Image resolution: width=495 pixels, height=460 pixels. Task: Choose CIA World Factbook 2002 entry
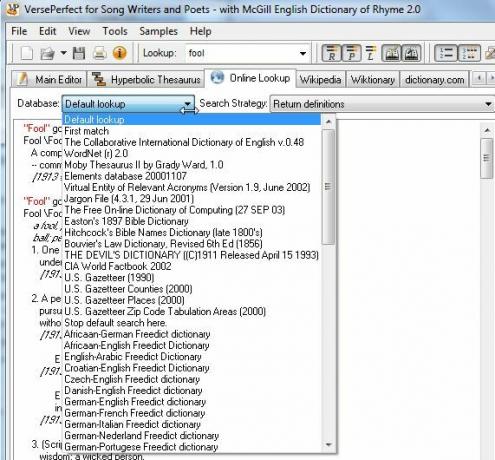pos(118,266)
